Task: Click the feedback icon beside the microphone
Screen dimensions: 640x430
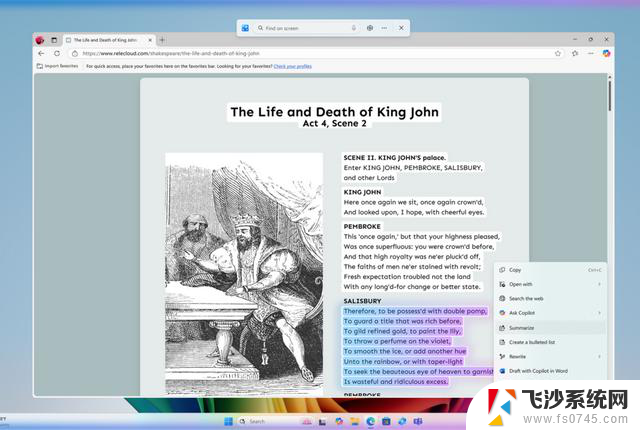Action: 370,28
